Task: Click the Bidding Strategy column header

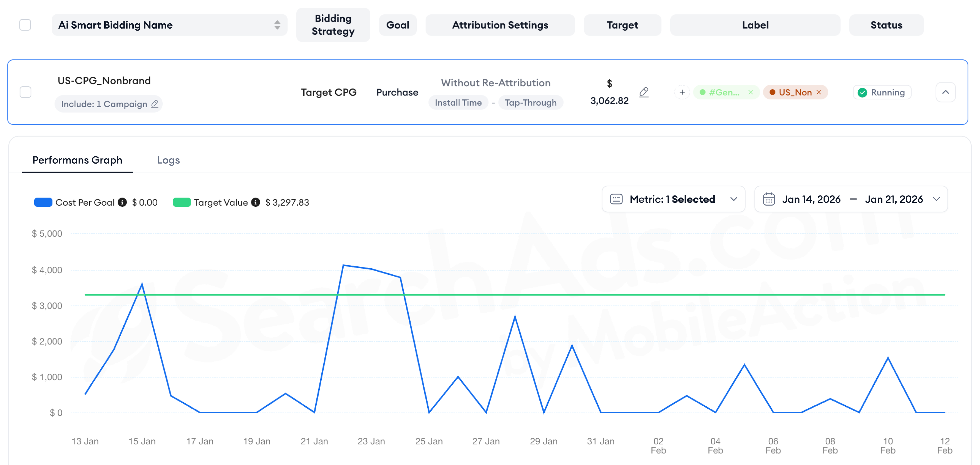Action: tap(333, 25)
